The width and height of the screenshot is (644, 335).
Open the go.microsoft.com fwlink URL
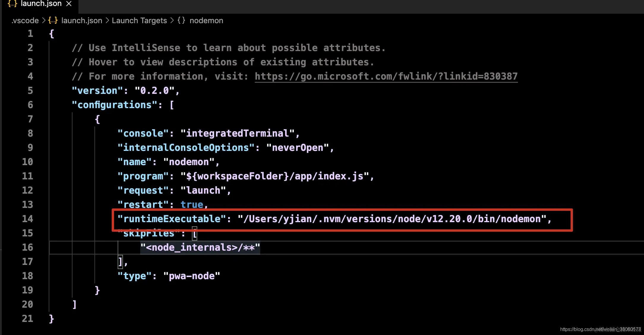[x=386, y=76]
